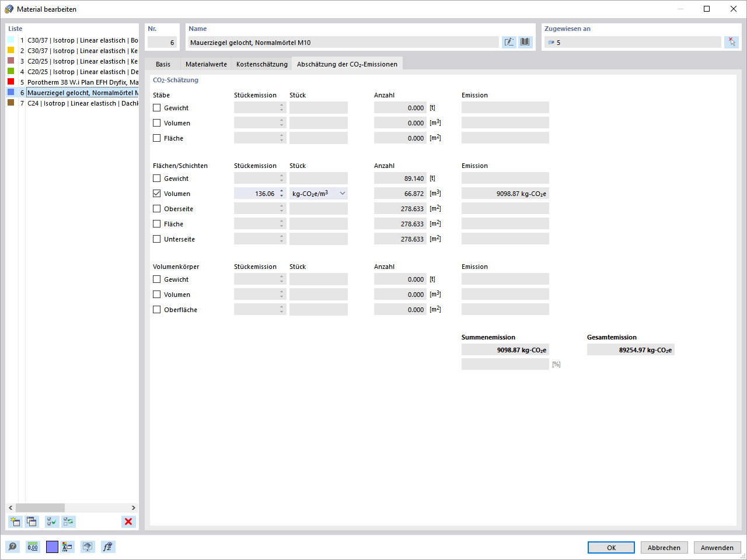Enable Gewicht checkbox under Flächen/Schichten
Screen dimensions: 747x560
[156, 178]
